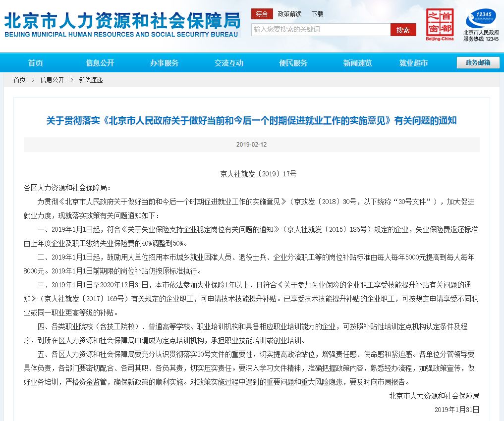Go to 新法速递 in the breadcrumb
Viewport: 504px width, 421px height.
click(x=91, y=80)
